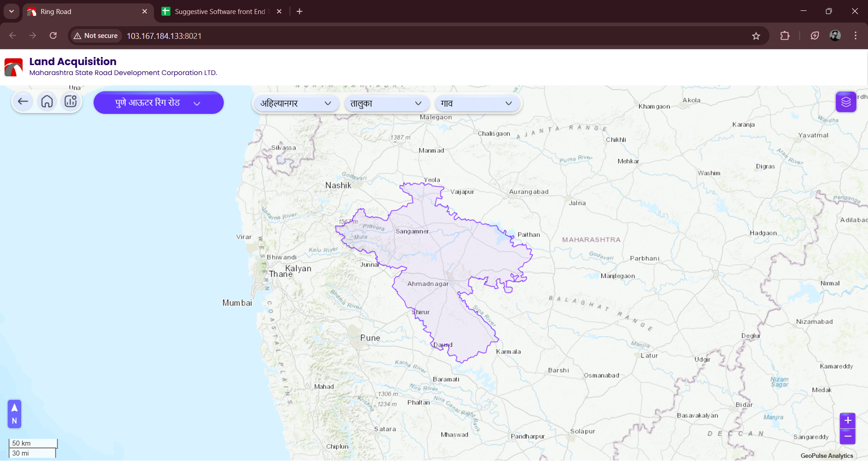The width and height of the screenshot is (868, 461).
Task: Open the गाव village dropdown
Action: [476, 103]
